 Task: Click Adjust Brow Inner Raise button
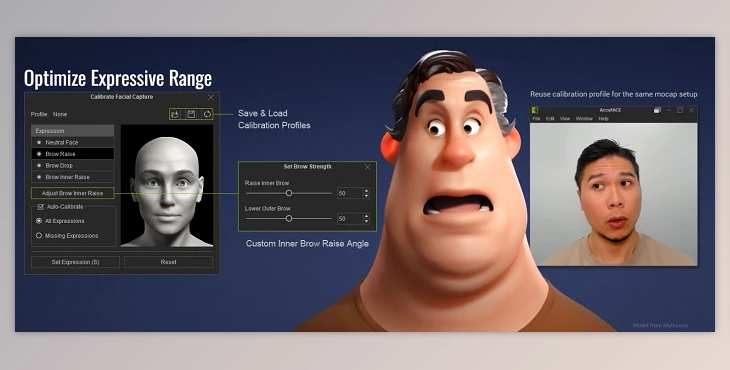pyautogui.click(x=73, y=193)
